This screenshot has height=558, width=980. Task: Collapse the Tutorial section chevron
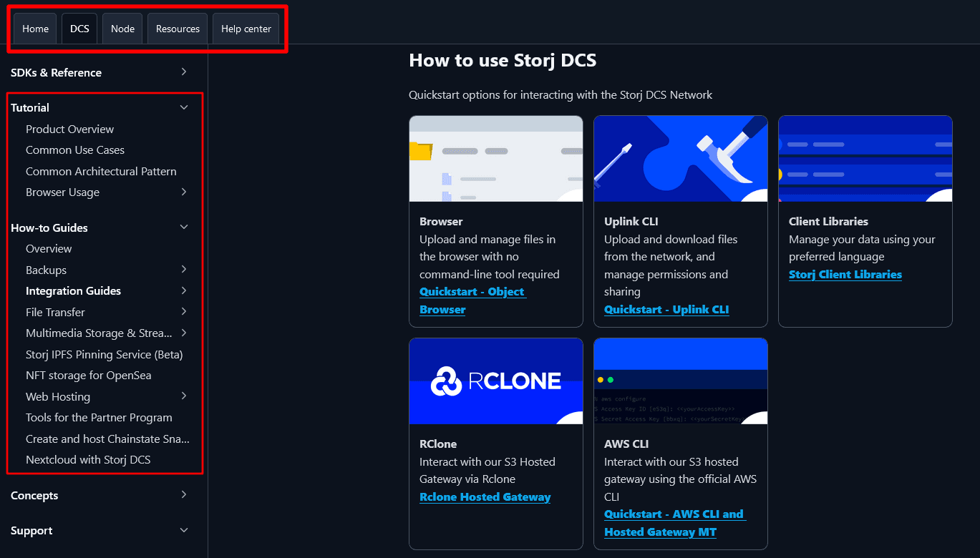tap(184, 107)
